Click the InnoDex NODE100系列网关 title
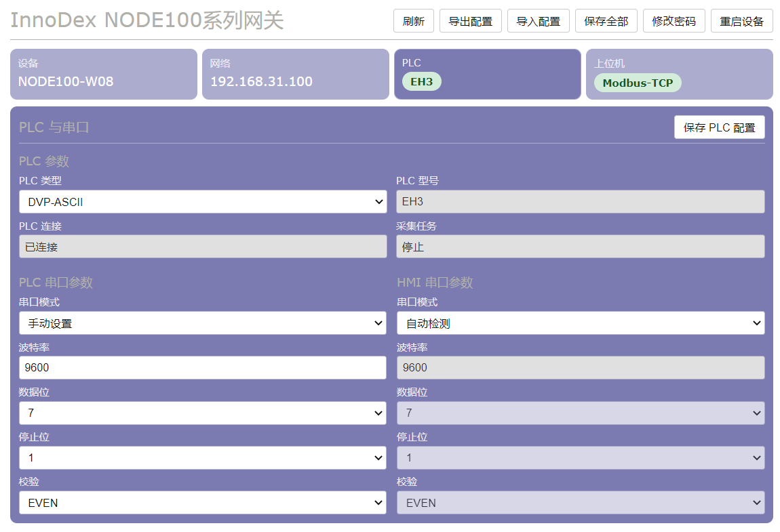Viewport: 780px width, 532px height. 147,20
